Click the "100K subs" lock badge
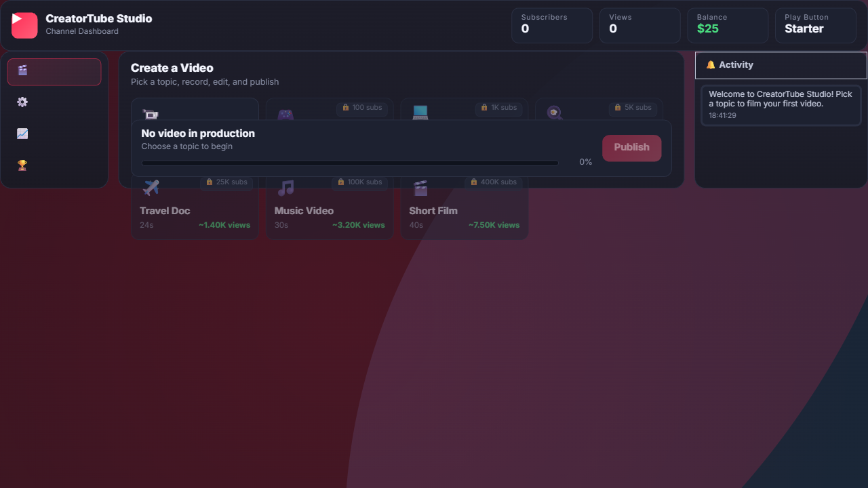The width and height of the screenshot is (868, 488). pos(359,182)
